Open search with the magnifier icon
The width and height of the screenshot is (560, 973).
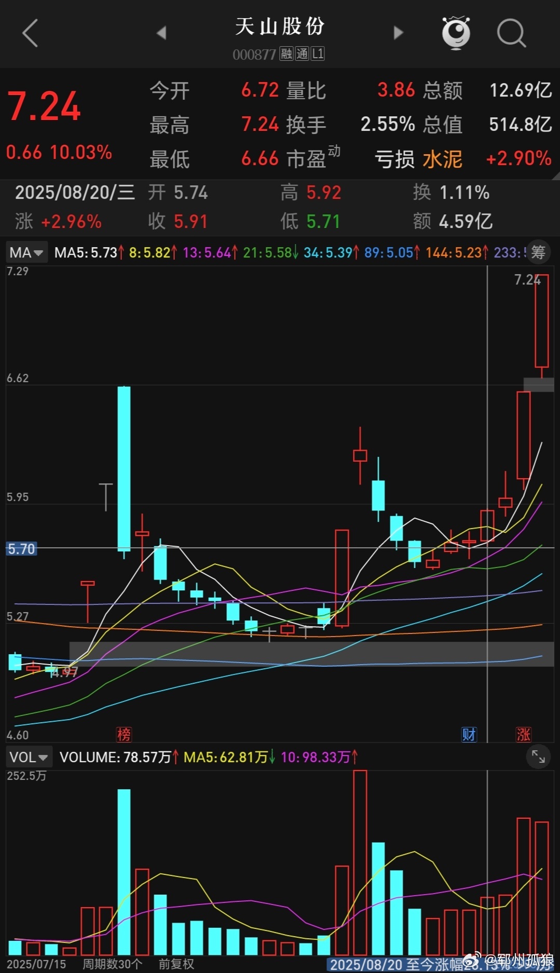(511, 33)
